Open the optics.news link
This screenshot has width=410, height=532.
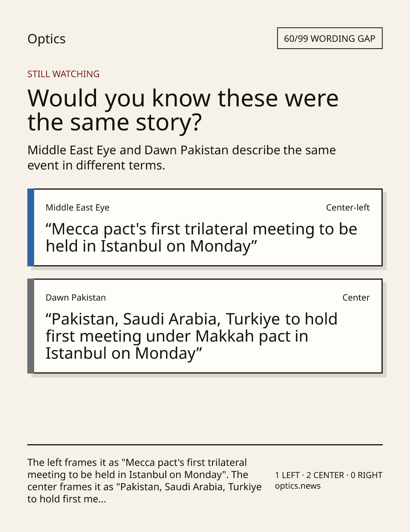coord(298,486)
